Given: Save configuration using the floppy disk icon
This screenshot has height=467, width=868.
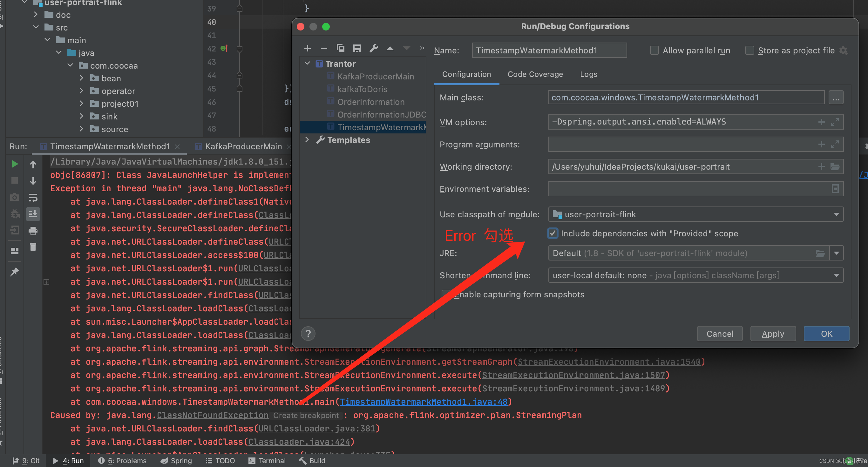Looking at the screenshot, I should pos(357,48).
